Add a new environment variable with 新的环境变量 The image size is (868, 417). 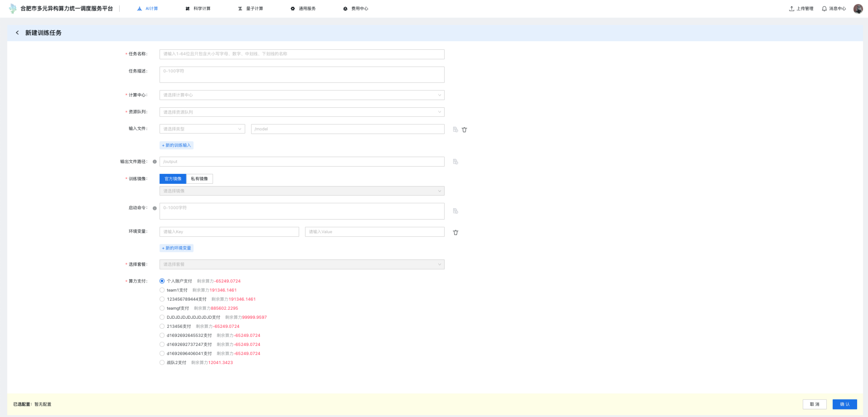tap(177, 248)
